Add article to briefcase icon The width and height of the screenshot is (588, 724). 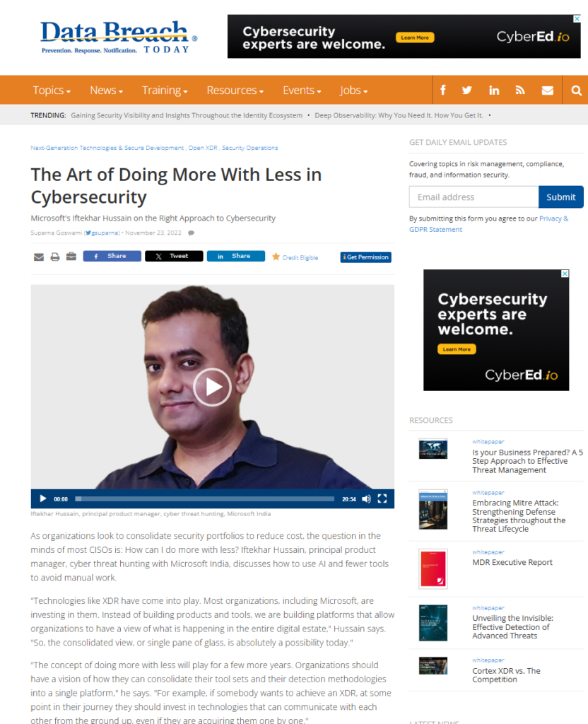pyautogui.click(x=71, y=256)
